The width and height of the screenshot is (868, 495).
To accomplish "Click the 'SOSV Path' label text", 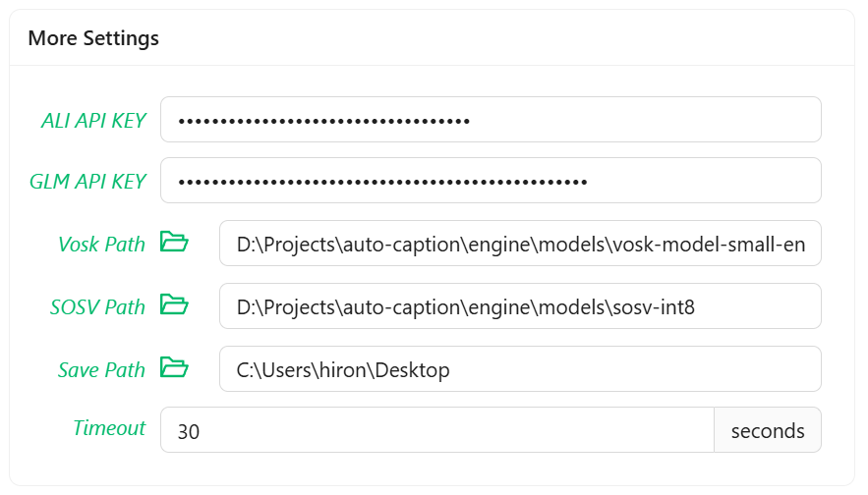I will 97,307.
